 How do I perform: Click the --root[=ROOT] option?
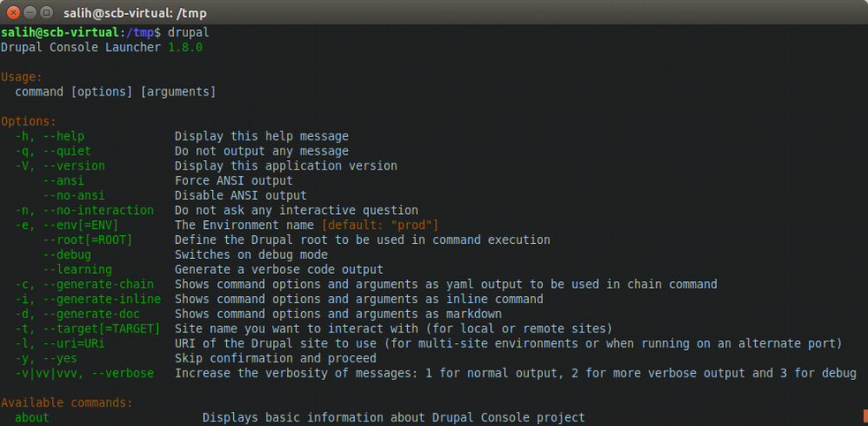click(x=88, y=240)
